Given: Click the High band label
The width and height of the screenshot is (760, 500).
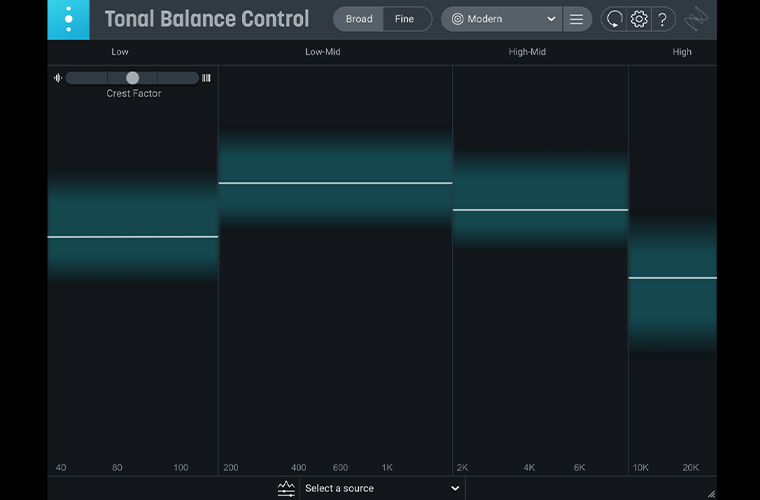Looking at the screenshot, I should coord(682,52).
